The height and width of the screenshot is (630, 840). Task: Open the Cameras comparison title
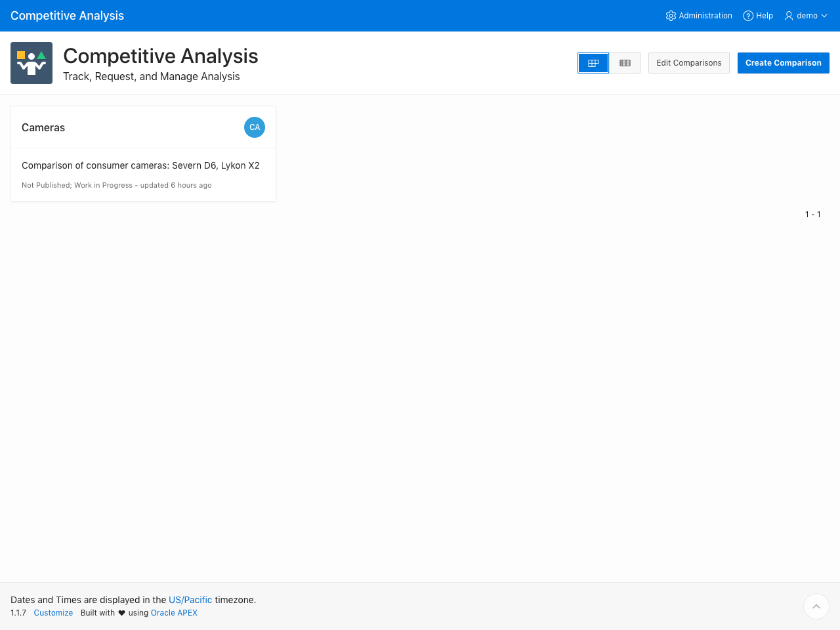pos(43,127)
